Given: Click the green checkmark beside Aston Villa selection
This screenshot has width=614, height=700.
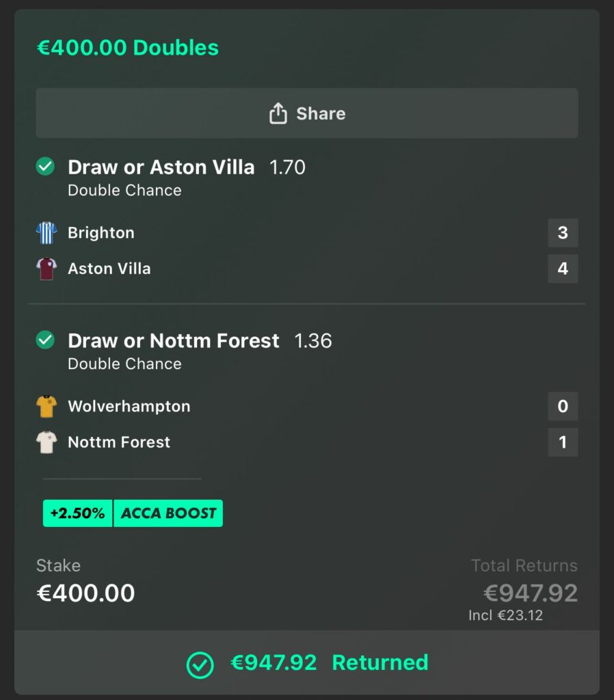Looking at the screenshot, I should point(45,167).
